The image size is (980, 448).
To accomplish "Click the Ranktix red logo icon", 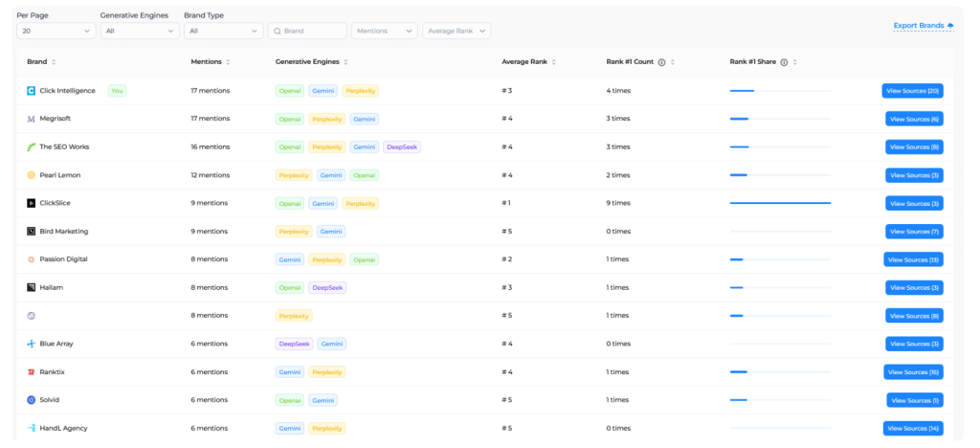I will 32,371.
